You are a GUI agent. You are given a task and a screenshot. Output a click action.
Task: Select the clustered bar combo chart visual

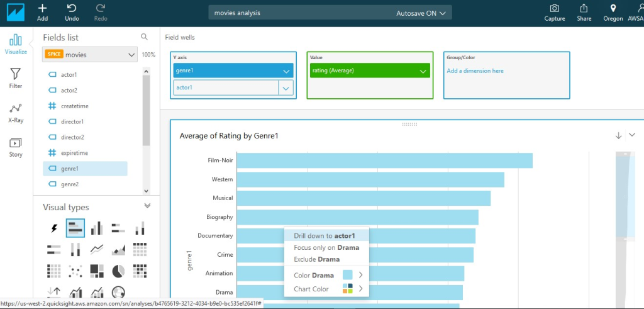click(x=75, y=292)
